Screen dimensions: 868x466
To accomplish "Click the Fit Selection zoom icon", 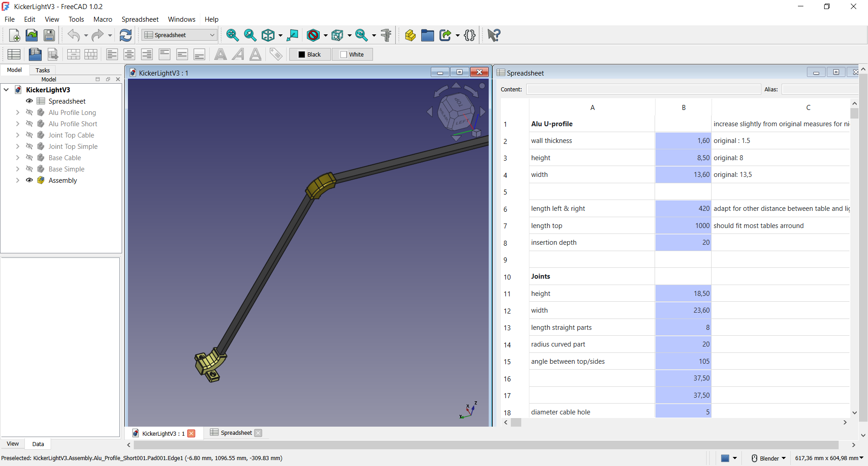I will pyautogui.click(x=250, y=35).
